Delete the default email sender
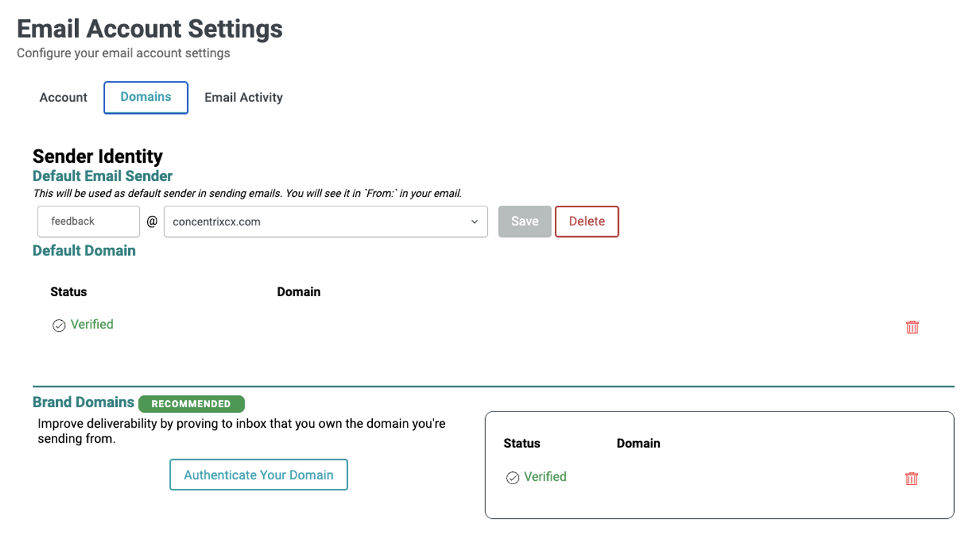The image size is (980, 538). point(587,221)
